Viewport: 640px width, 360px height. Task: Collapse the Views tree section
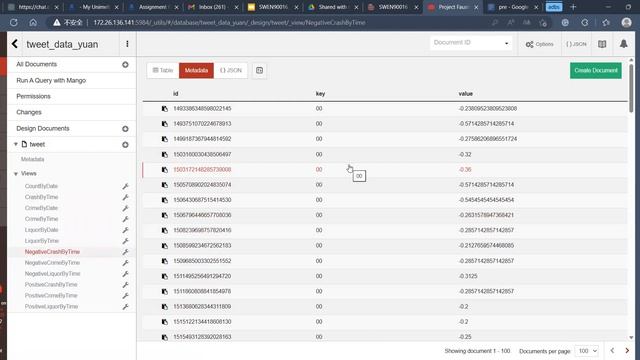click(x=16, y=174)
